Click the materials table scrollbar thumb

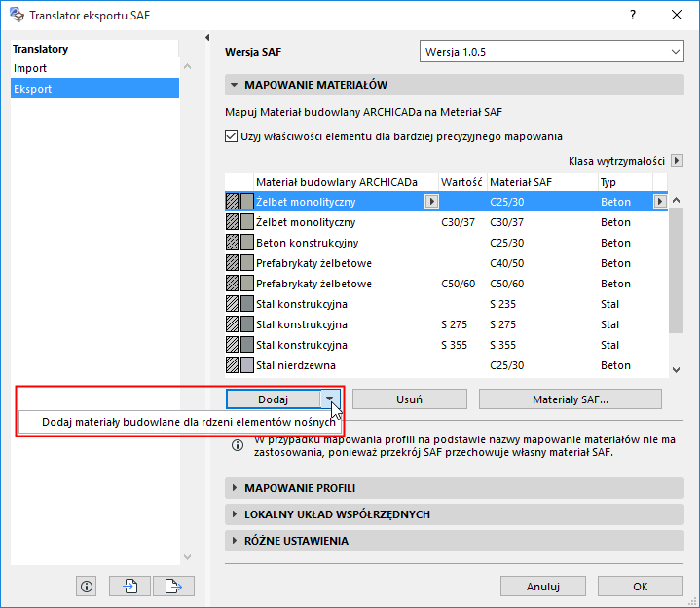(676, 270)
